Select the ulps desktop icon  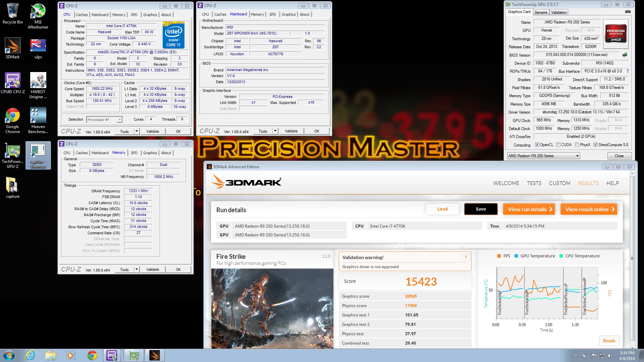coord(38,48)
